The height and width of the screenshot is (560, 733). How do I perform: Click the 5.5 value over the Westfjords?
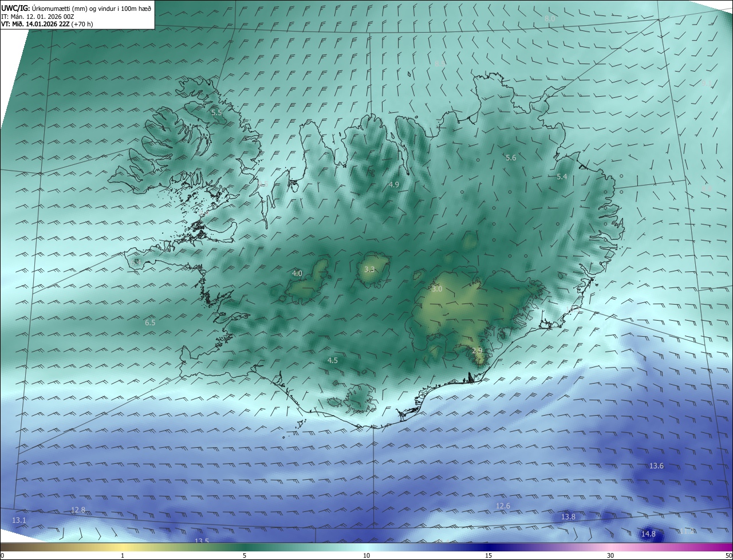[x=216, y=113]
